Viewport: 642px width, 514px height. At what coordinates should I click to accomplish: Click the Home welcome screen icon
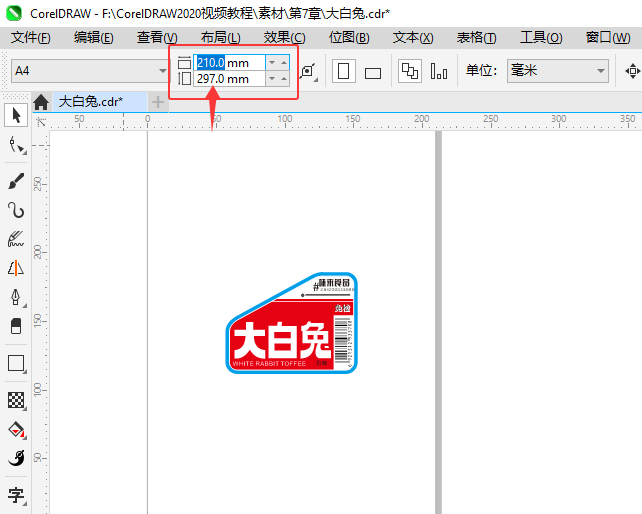pyautogui.click(x=41, y=102)
